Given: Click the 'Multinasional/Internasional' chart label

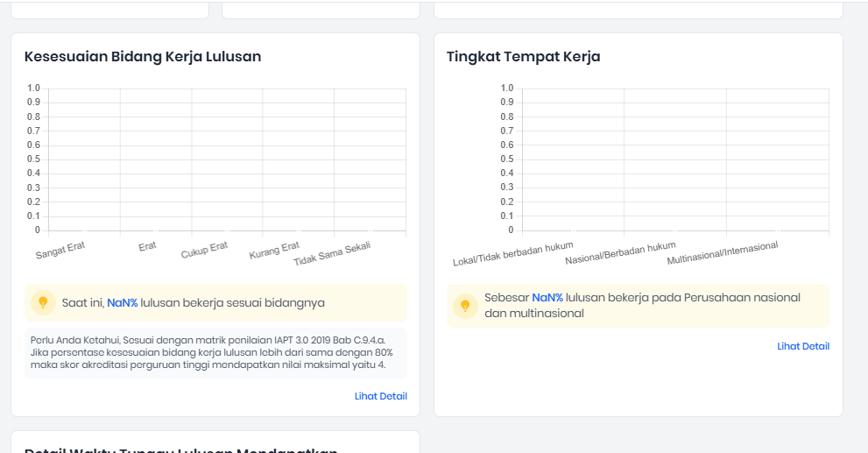Looking at the screenshot, I should (722, 254).
